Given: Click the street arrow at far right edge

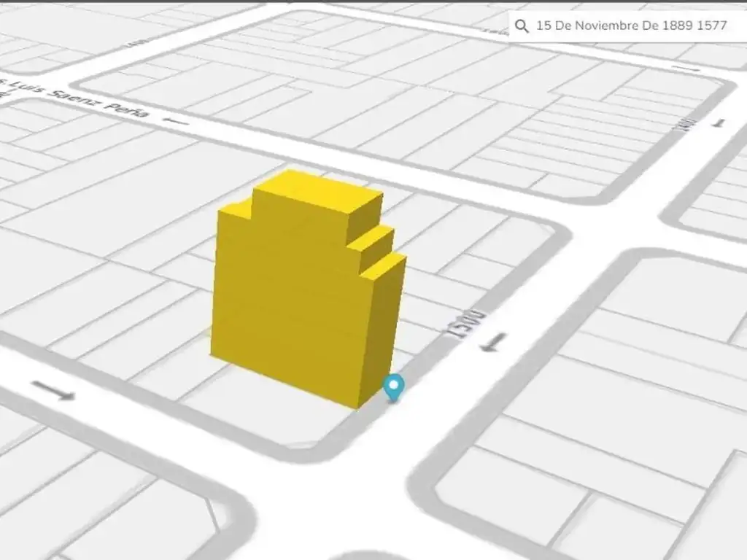Looking at the screenshot, I should click(x=721, y=122).
